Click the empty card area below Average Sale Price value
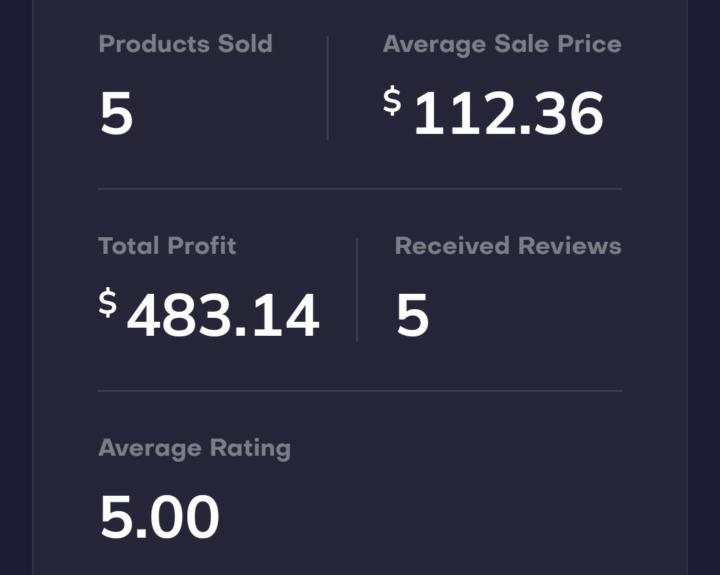The height and width of the screenshot is (575, 720). click(500, 163)
